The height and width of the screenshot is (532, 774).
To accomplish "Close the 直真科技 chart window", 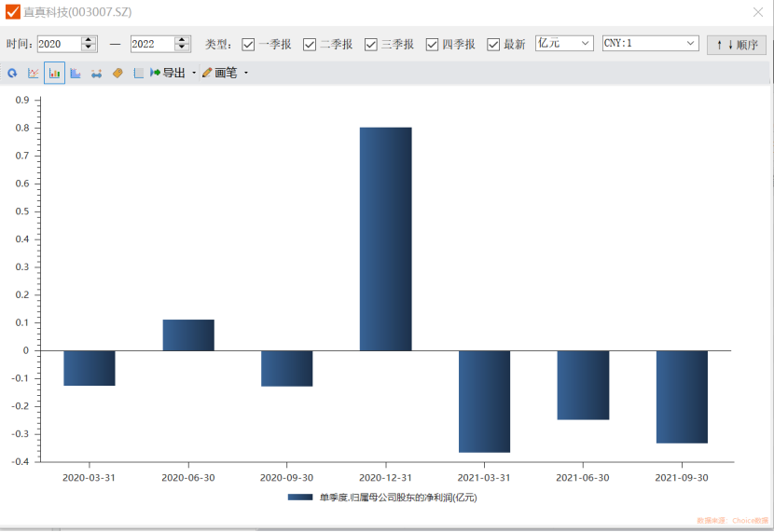I will 758,12.
